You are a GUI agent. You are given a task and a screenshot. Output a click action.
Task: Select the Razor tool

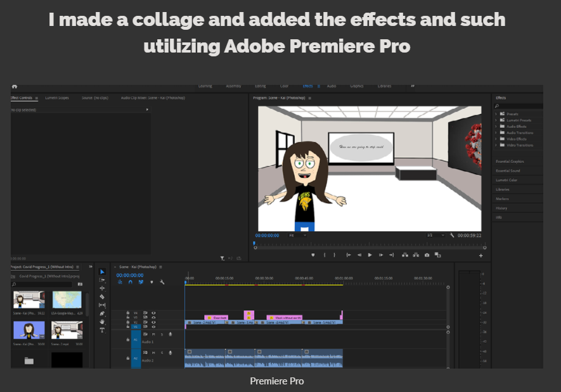pos(102,296)
